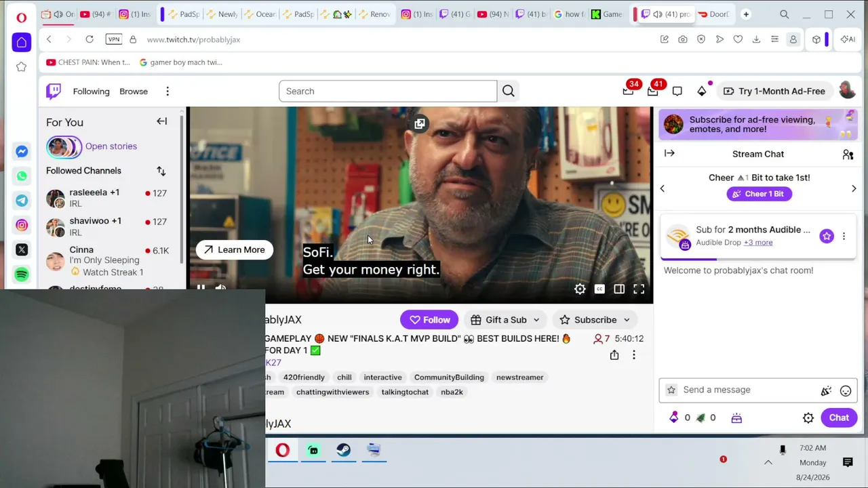Sort the Followed Channels list

(x=161, y=171)
